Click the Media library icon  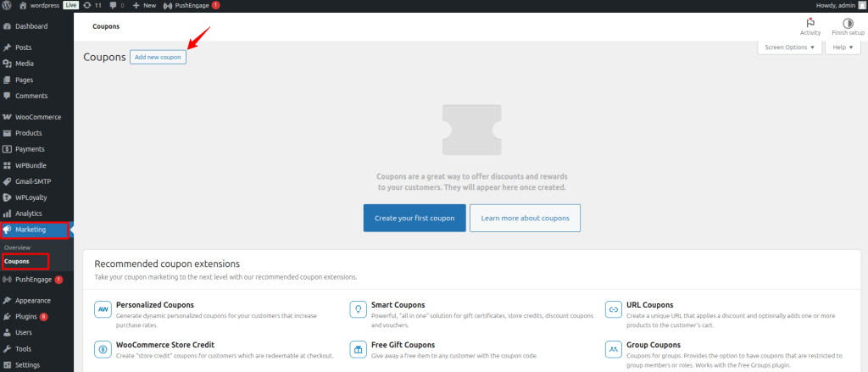pyautogui.click(x=7, y=64)
